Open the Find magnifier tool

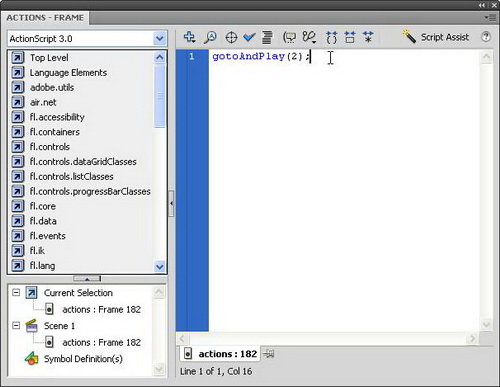210,37
